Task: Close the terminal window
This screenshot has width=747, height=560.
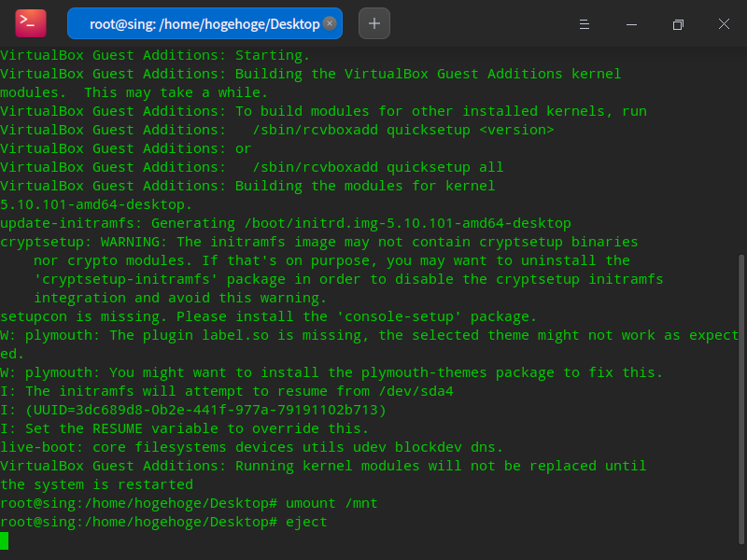Action: 725,24
